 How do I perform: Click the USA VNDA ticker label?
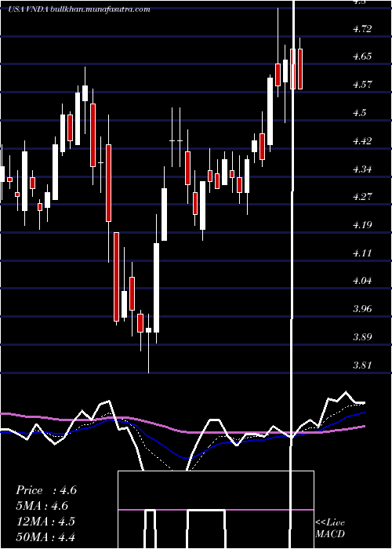coord(28,9)
